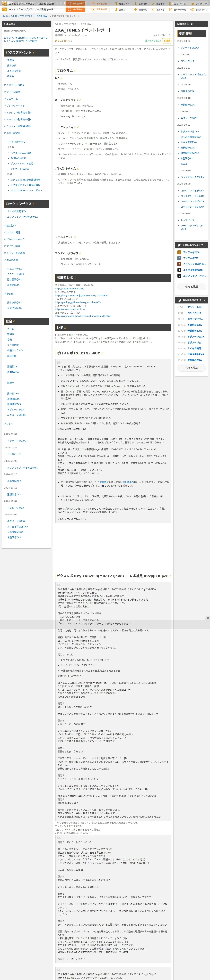Click pencil edit icon beside ゼクスアドベント heading
This screenshot has width=210, height=980.
(x=34, y=53)
